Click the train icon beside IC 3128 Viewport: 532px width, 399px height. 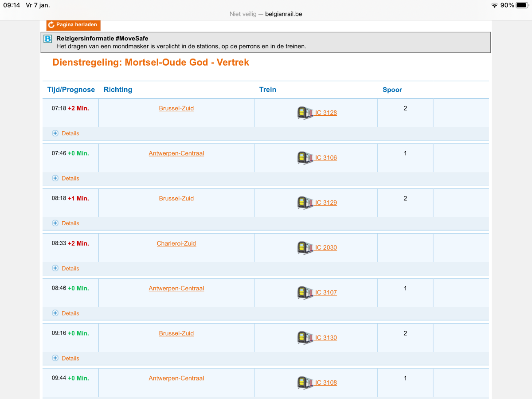coord(305,113)
